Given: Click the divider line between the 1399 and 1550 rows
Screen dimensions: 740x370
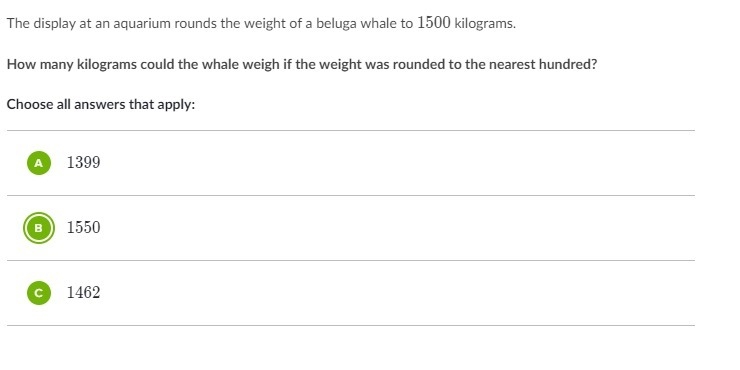Looking at the screenshot, I should (351, 195).
